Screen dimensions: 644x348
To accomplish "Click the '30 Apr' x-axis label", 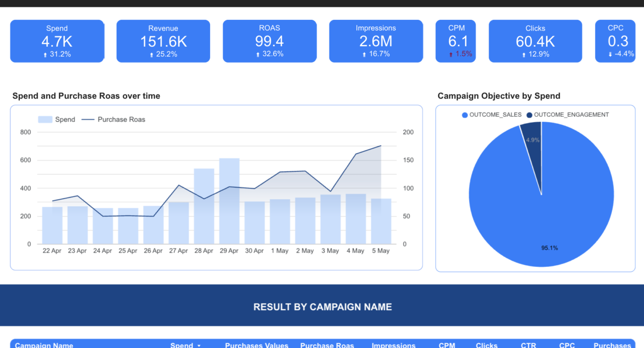I will tap(254, 251).
